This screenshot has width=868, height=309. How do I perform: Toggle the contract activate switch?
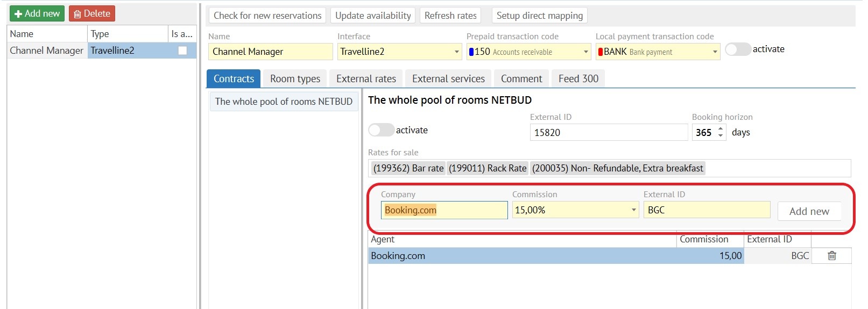point(381,130)
